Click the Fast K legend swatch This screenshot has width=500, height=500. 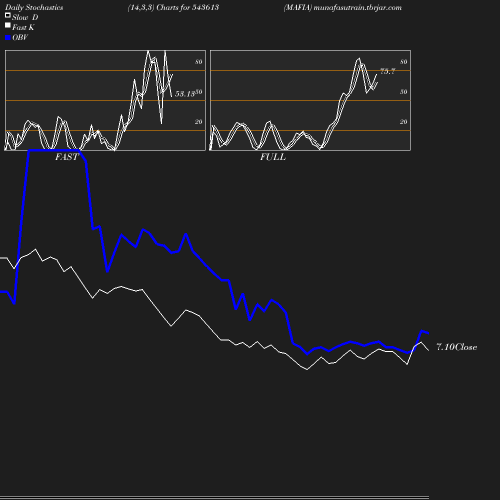click(x=8, y=25)
